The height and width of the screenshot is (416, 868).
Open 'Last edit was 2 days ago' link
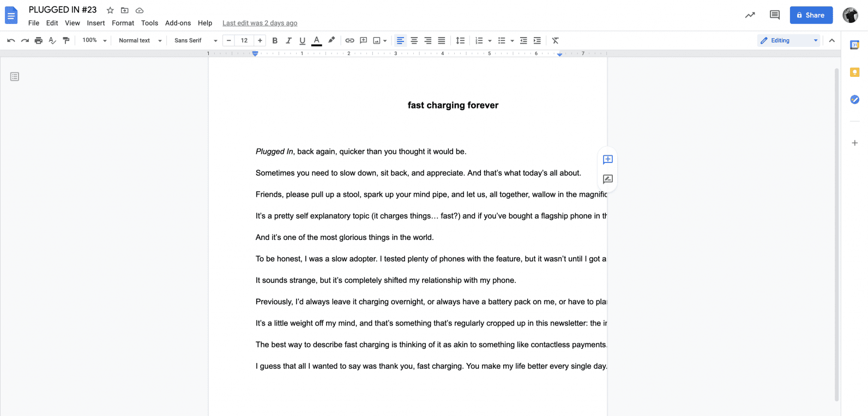260,23
